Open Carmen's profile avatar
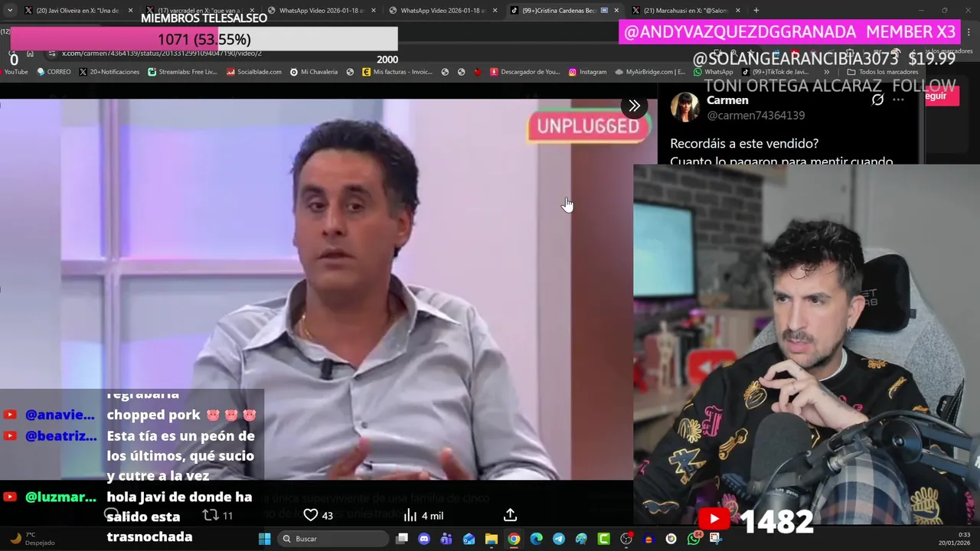Screen dimensions: 980x551 (684, 107)
